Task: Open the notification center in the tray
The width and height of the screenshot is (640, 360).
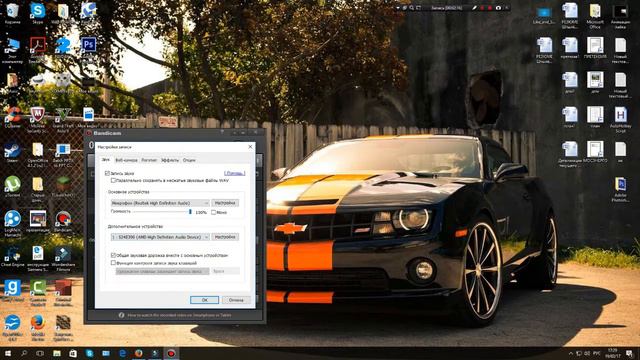Action: tap(629, 353)
